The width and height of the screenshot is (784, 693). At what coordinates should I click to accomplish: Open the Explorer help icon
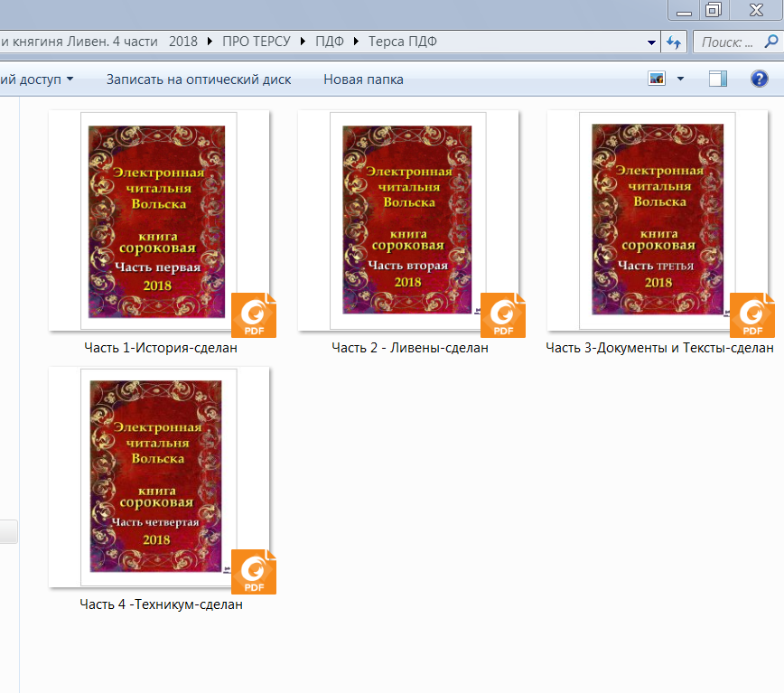[x=760, y=80]
